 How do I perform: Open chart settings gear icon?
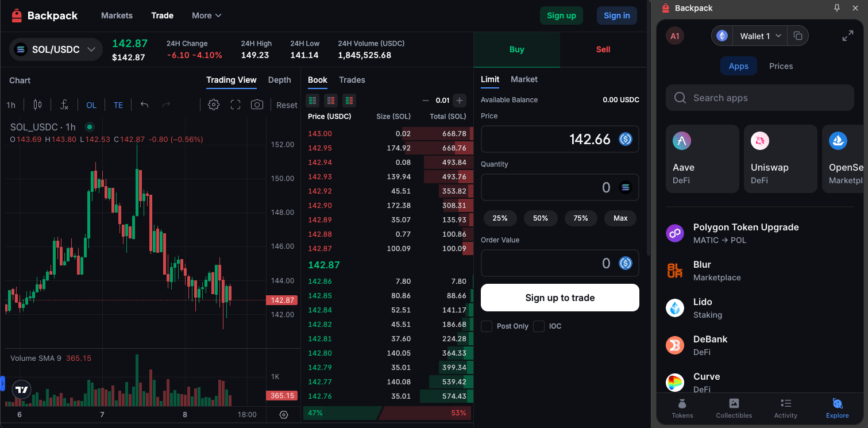[x=214, y=105]
